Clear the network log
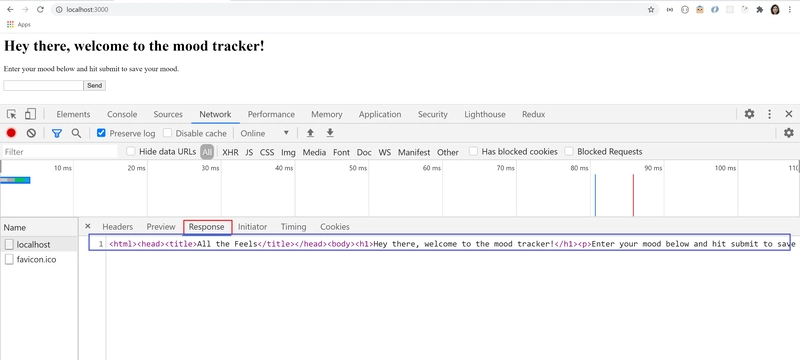The image size is (800, 360). [x=31, y=133]
